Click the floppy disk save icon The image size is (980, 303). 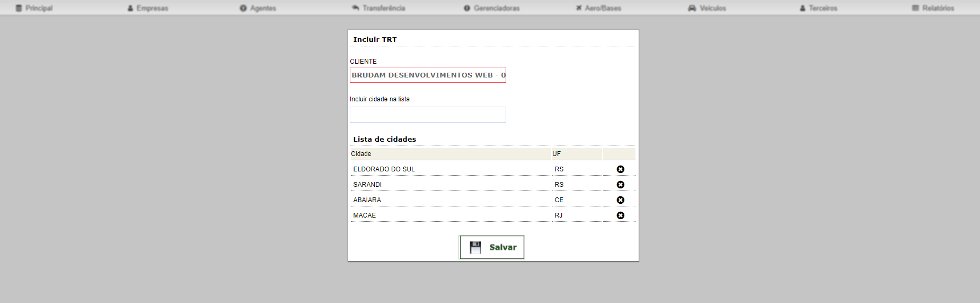(x=475, y=247)
